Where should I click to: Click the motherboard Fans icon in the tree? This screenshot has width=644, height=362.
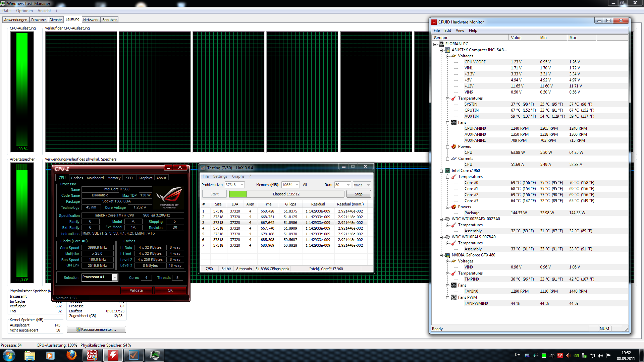[454, 122]
